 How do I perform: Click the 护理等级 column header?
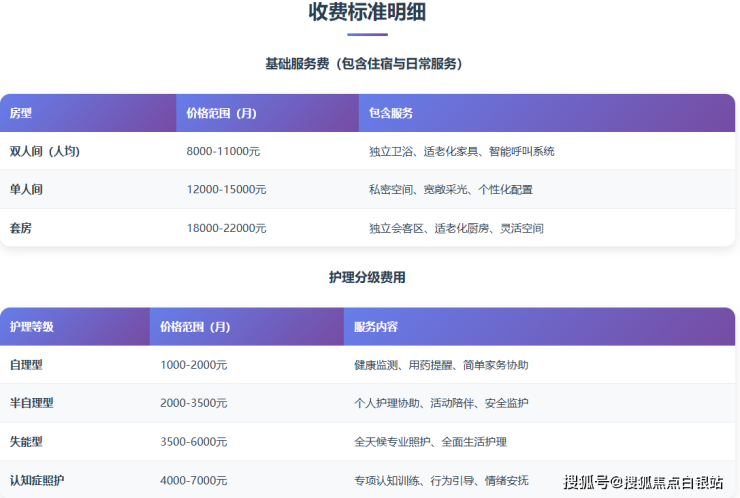coord(32,326)
